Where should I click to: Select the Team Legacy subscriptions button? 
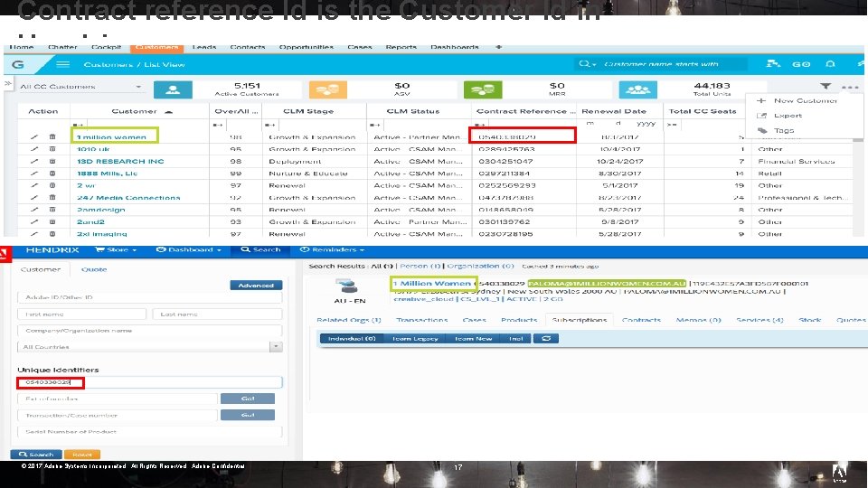pyautogui.click(x=415, y=338)
